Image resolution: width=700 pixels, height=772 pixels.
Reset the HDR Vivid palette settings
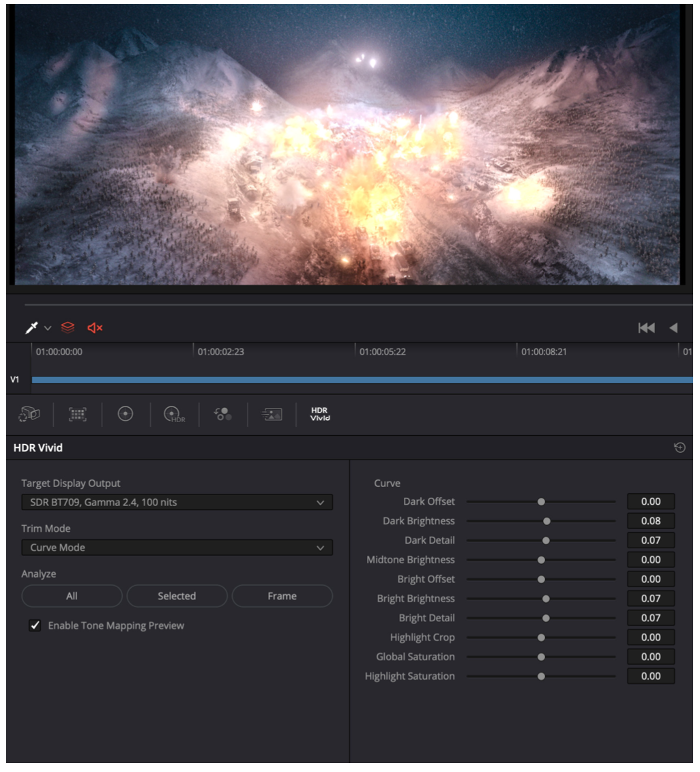point(680,447)
